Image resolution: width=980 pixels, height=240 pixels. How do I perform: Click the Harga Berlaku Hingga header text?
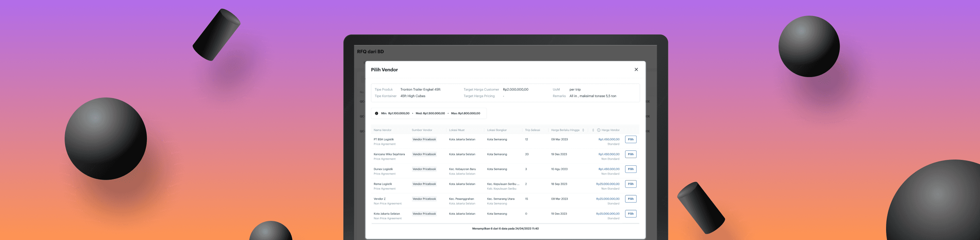click(565, 130)
